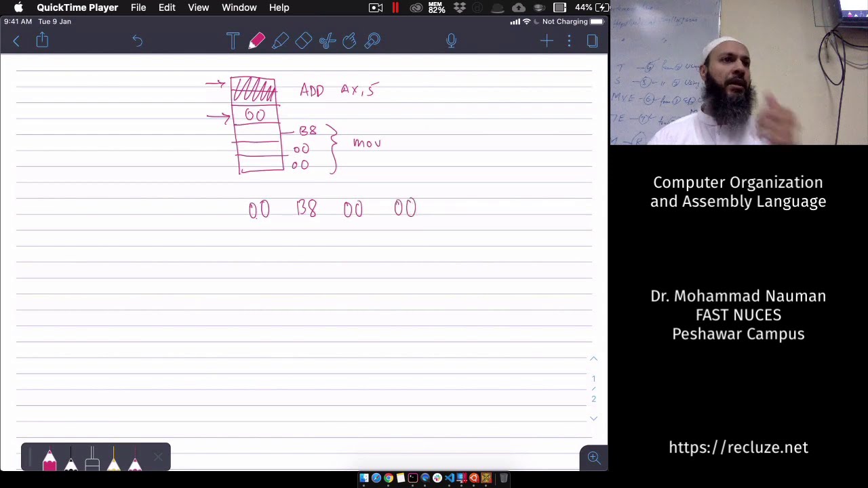Click the zoom magnifier plus button

coord(594,458)
